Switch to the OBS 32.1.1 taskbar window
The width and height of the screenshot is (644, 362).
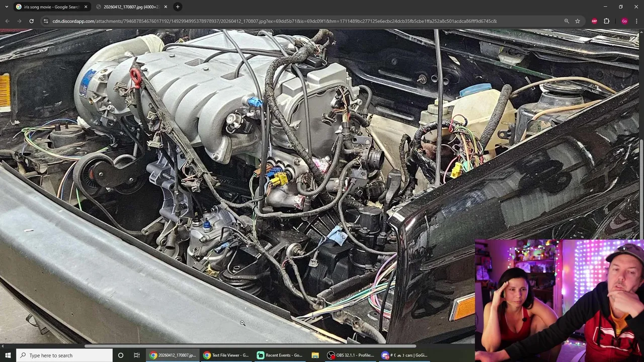click(x=351, y=355)
